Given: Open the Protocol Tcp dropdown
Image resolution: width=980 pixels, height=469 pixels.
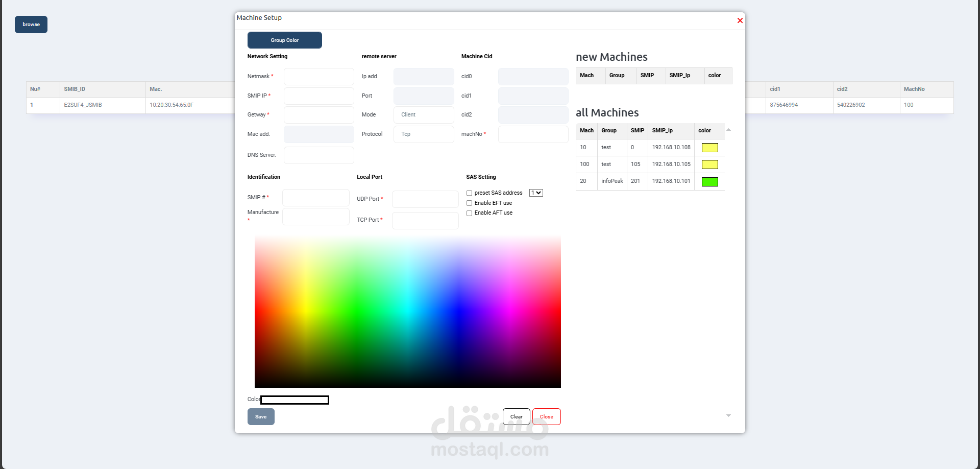Looking at the screenshot, I should coord(424,134).
